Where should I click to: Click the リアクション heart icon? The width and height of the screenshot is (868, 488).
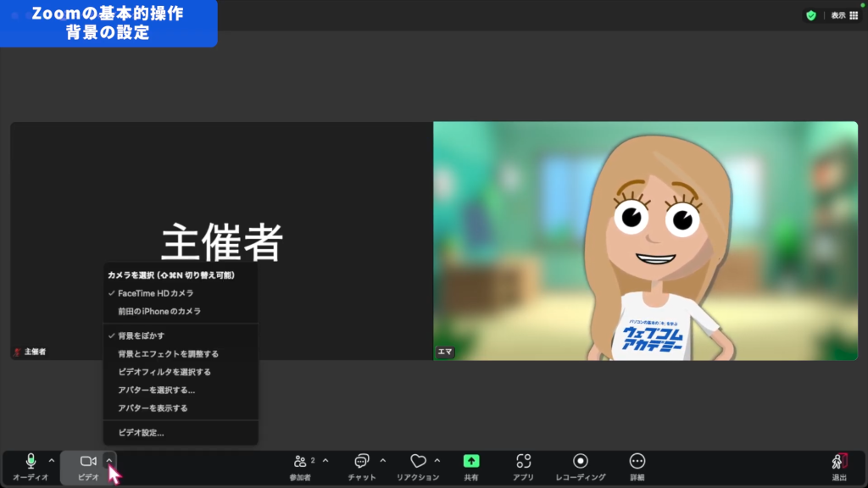pos(417,462)
